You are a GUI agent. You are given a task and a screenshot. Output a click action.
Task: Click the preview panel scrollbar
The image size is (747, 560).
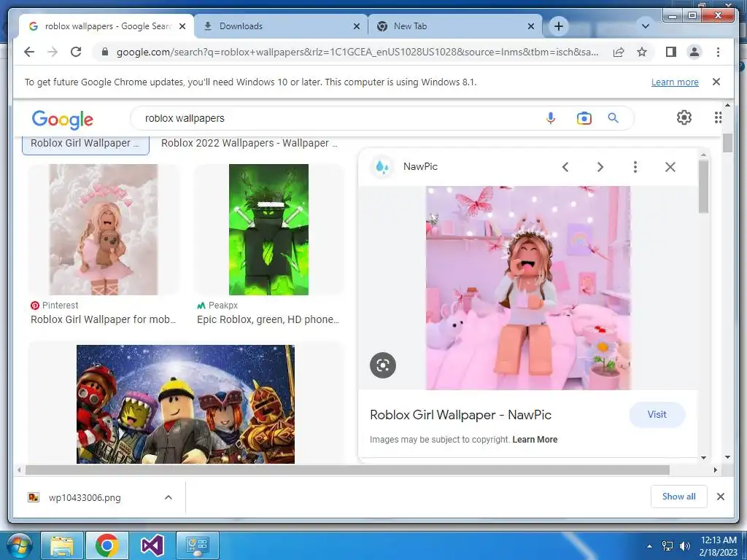point(704,187)
